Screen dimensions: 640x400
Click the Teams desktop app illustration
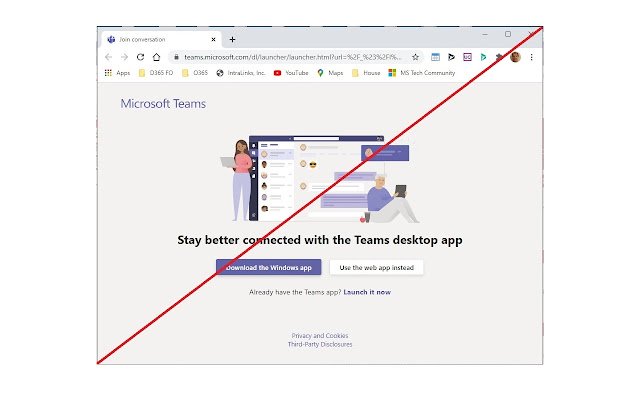click(320, 179)
